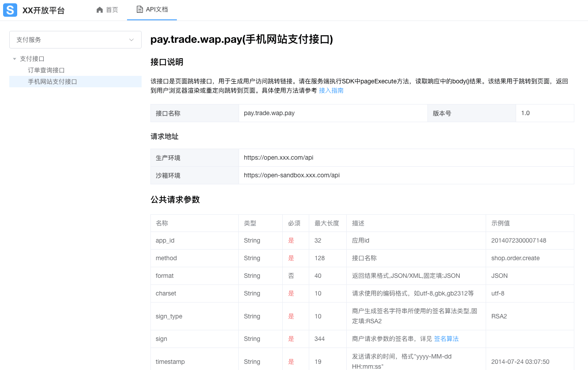The width and height of the screenshot is (588, 370).
Task: Open the 签名算法 link
Action: pos(446,339)
